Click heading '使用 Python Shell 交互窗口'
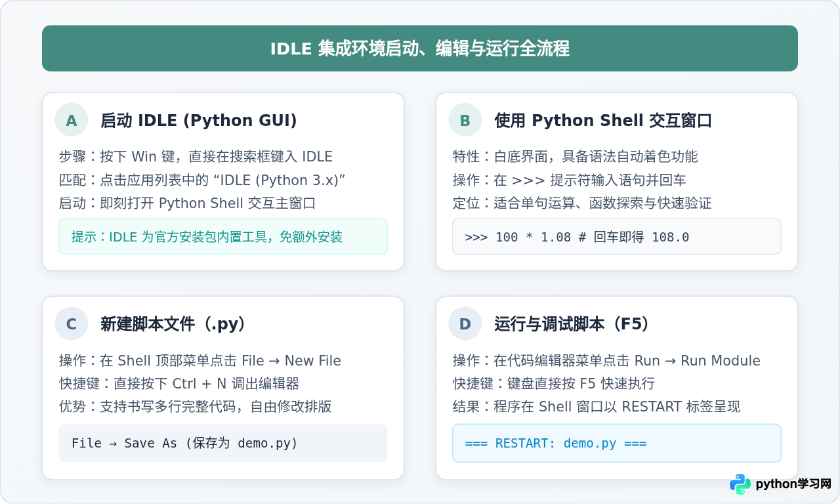 pos(603,121)
